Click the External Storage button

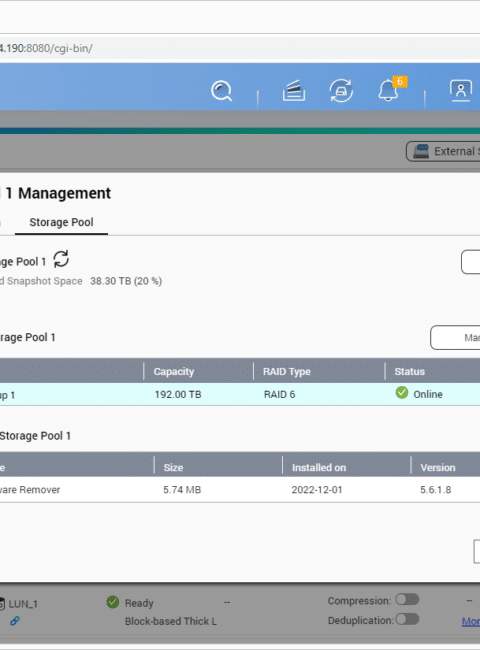tap(443, 151)
